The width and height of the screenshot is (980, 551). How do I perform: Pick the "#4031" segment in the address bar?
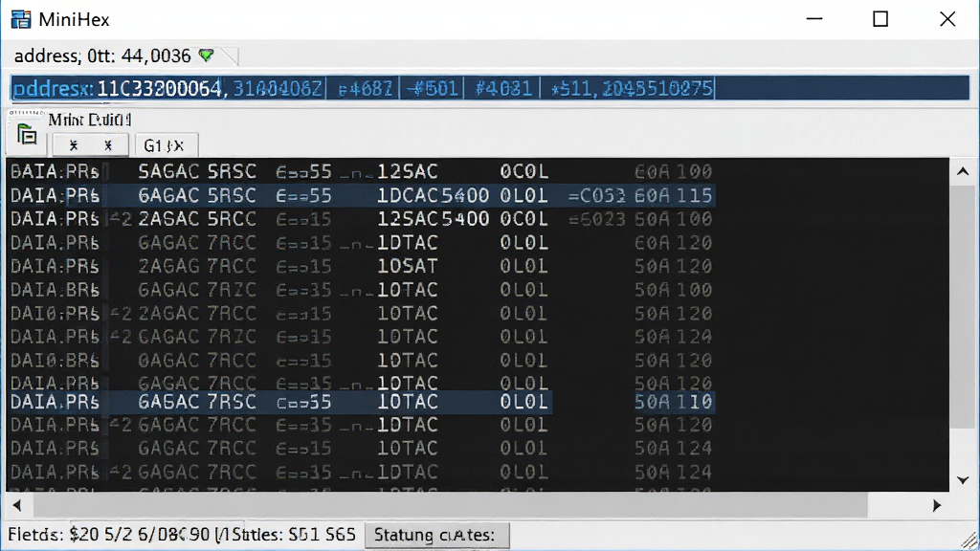tap(502, 89)
